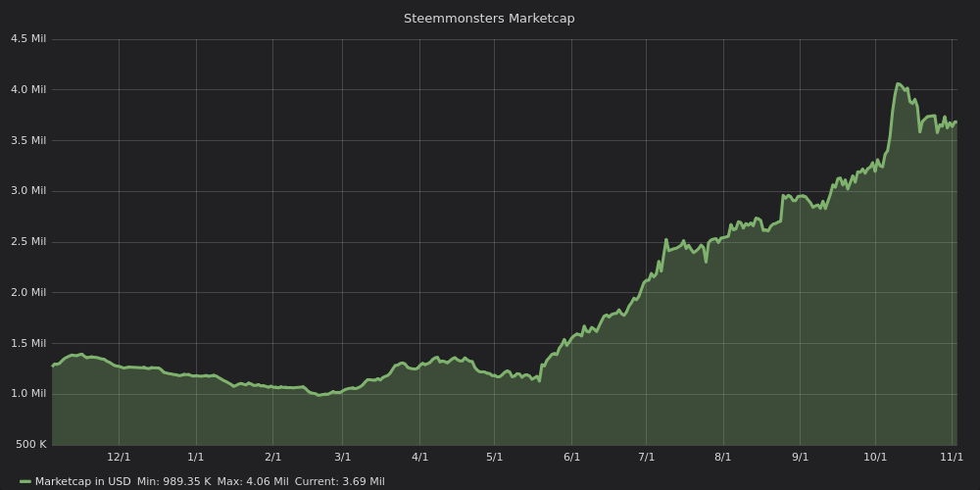Click the 12/1 x-axis date label

(x=119, y=457)
